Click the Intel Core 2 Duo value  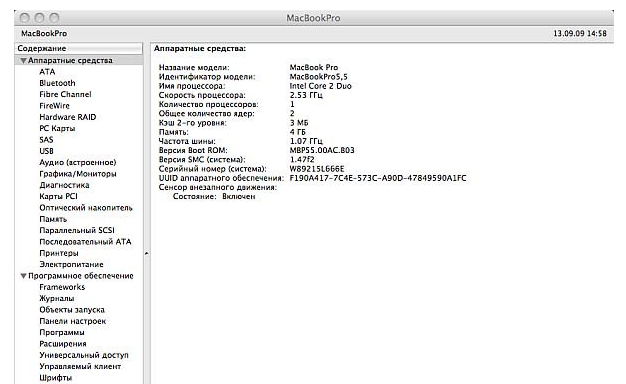[320, 86]
